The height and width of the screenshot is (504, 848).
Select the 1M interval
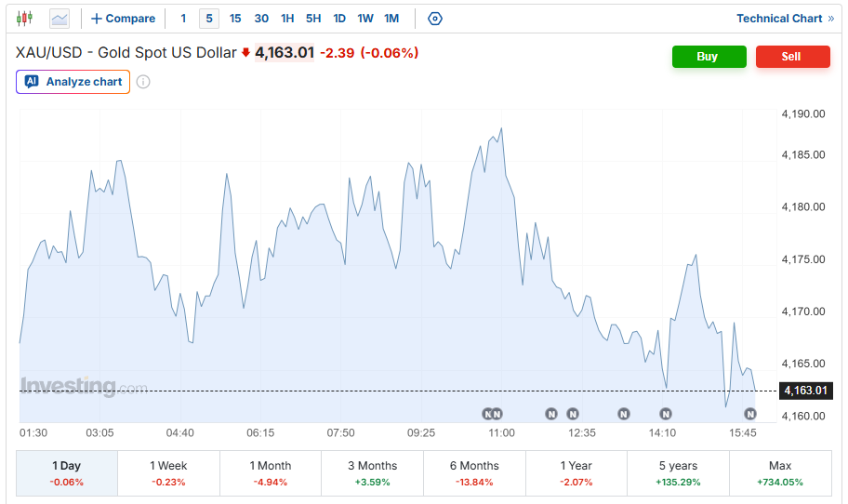tap(391, 19)
